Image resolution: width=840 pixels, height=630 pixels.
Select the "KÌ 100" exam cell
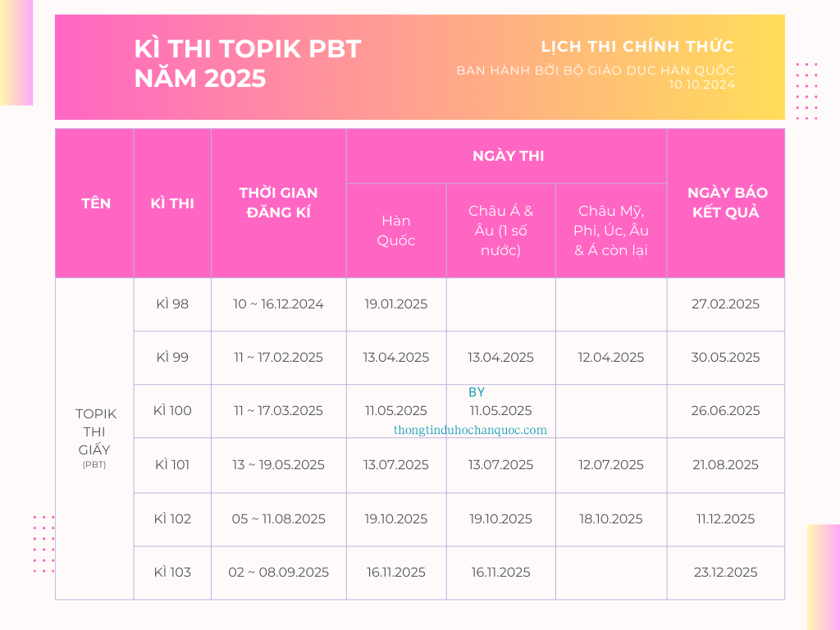point(172,411)
